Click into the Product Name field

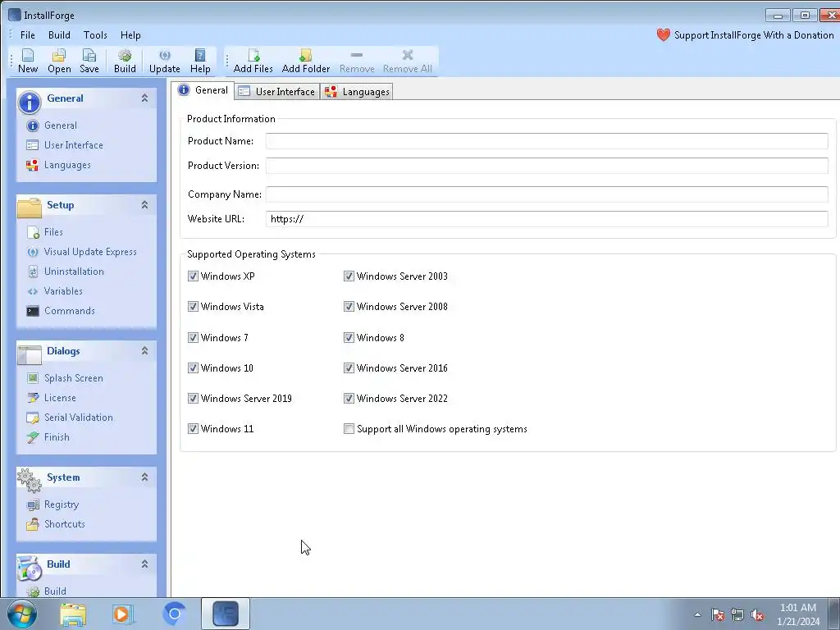547,141
